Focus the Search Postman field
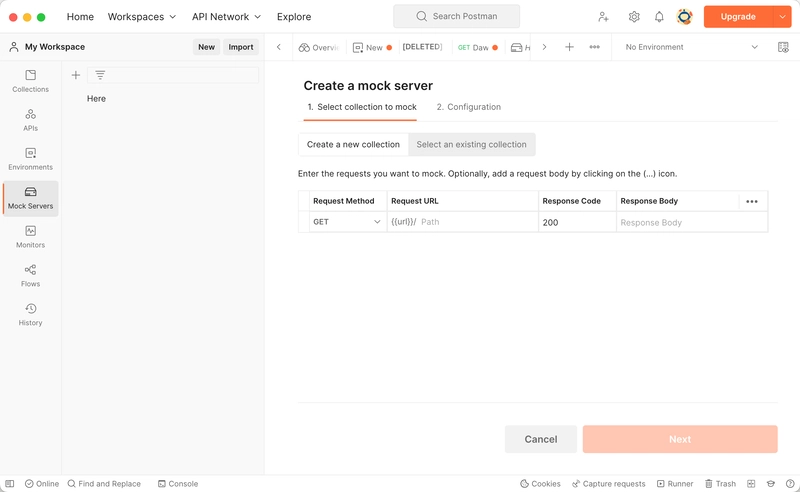This screenshot has height=492, width=800. pyautogui.click(x=457, y=16)
